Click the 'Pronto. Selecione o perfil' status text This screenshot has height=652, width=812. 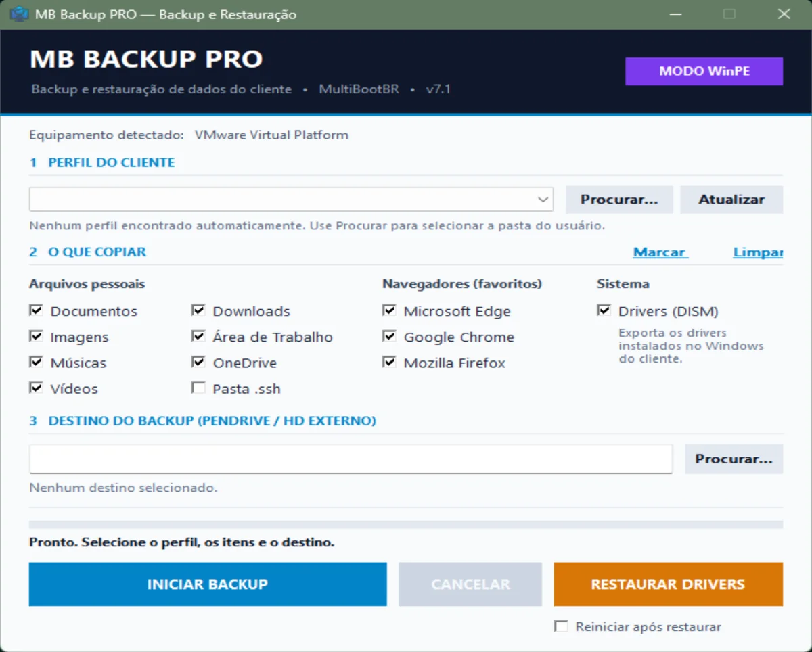click(x=181, y=542)
